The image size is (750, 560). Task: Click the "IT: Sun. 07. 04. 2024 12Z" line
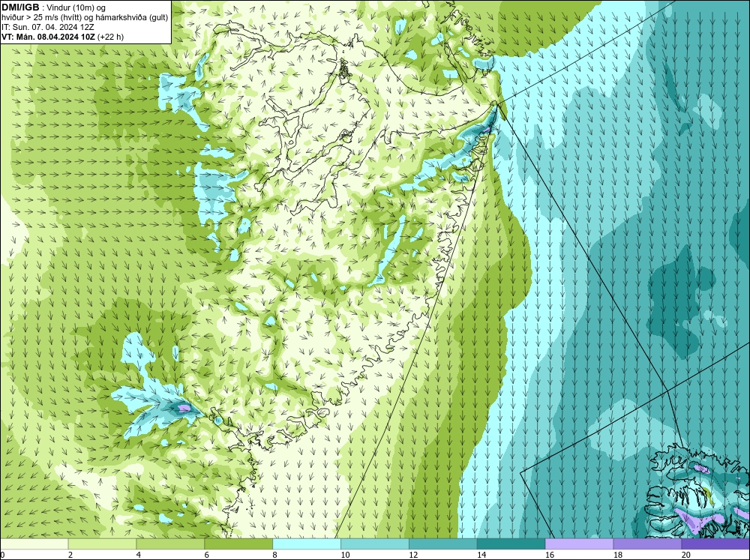[48, 27]
